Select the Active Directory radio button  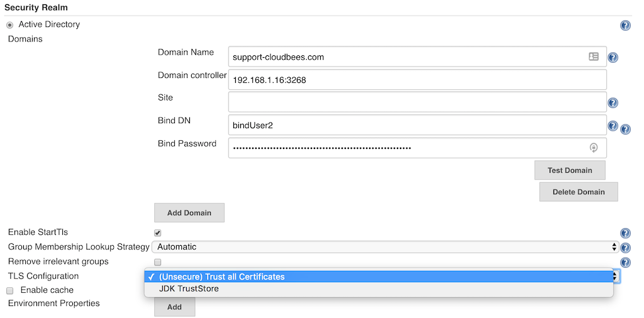[10, 25]
